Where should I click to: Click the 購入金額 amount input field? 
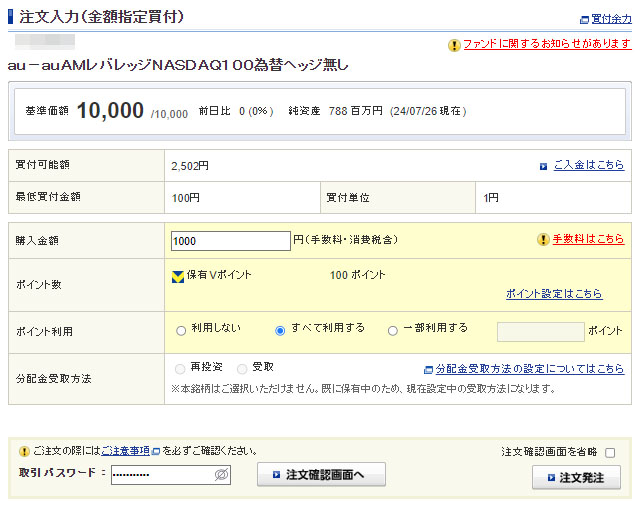(230, 241)
